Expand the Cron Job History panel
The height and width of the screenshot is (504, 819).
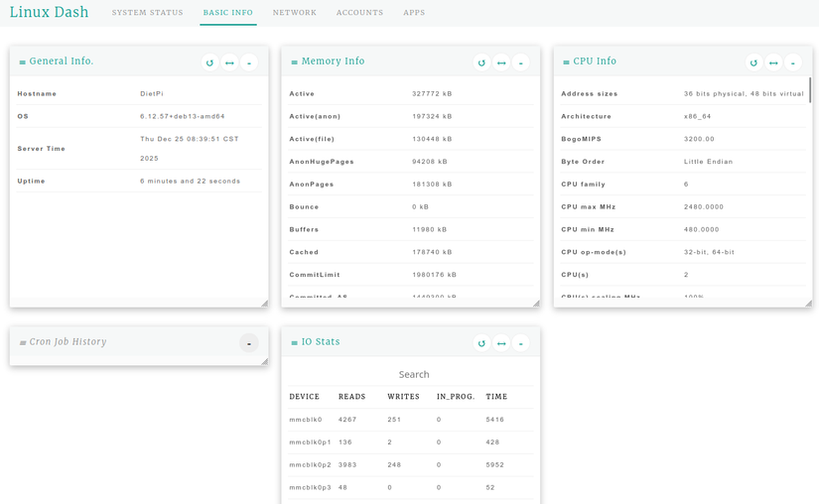point(249,343)
